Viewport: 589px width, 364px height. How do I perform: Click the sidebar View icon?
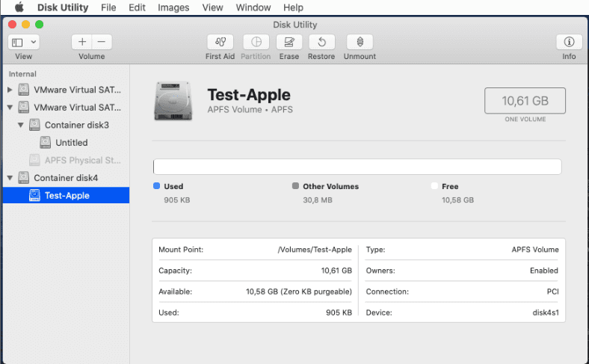point(17,42)
